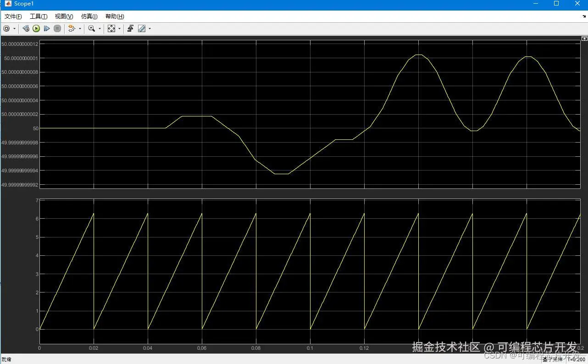Click the 0.08 x-axis tick label
Screen dimensions: 588x364
[256, 348]
